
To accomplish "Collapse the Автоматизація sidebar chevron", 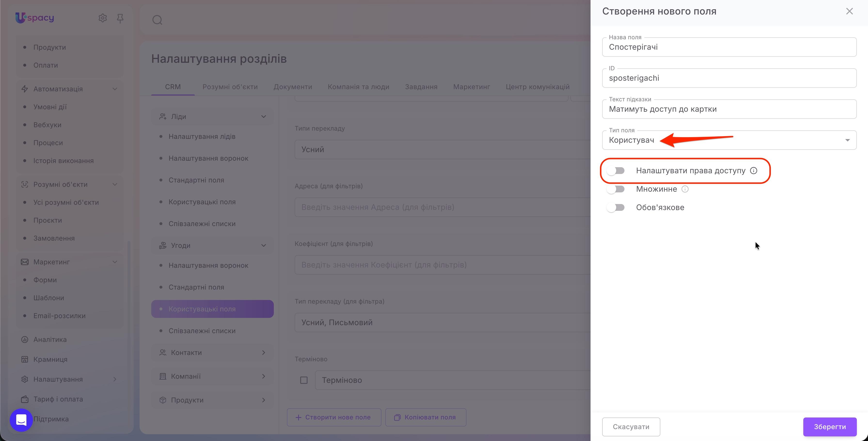I will pos(115,89).
